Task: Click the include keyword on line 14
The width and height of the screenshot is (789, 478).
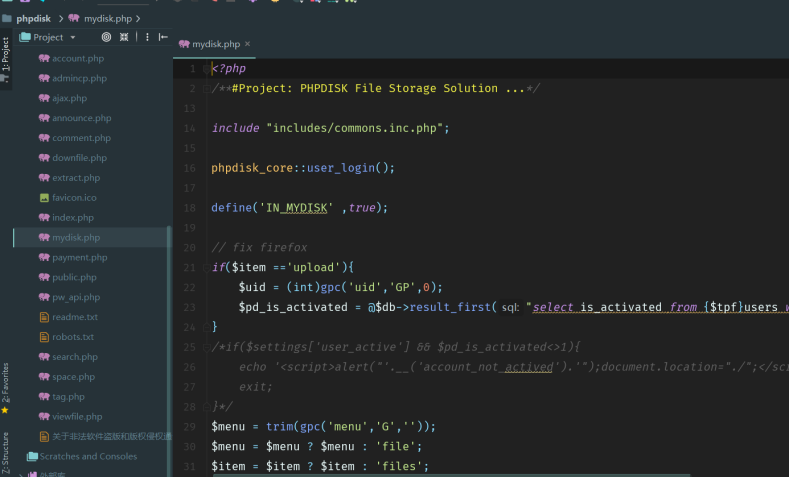Action: pos(235,128)
